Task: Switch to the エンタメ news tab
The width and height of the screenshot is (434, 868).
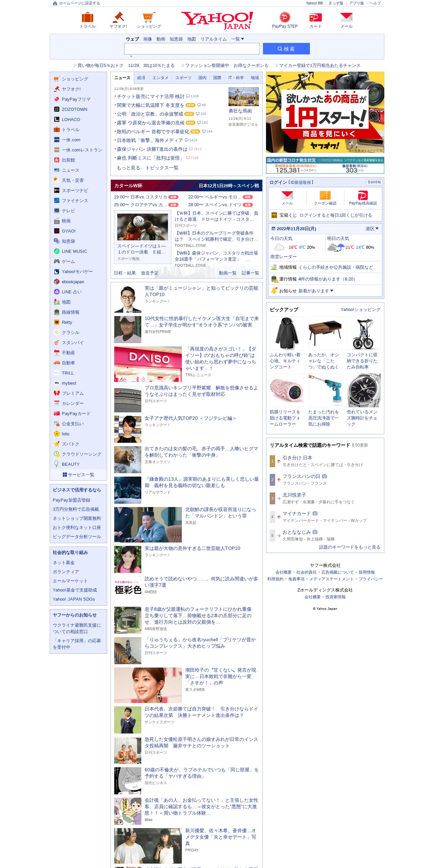Action: (x=160, y=78)
